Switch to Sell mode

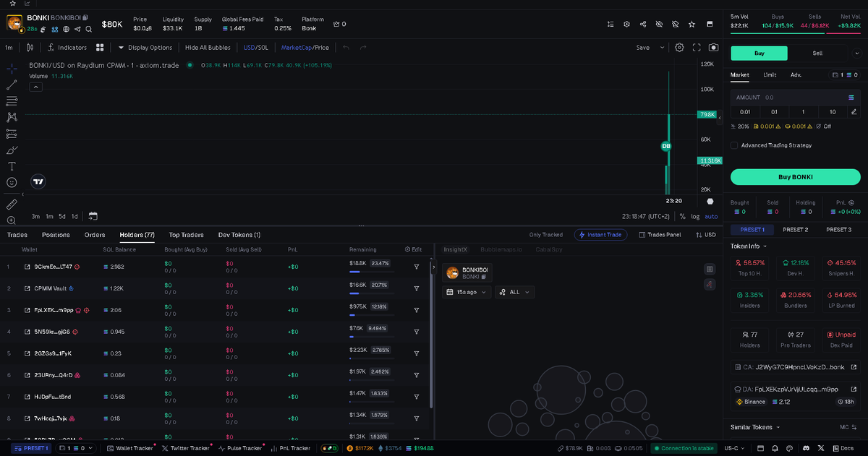click(x=817, y=53)
